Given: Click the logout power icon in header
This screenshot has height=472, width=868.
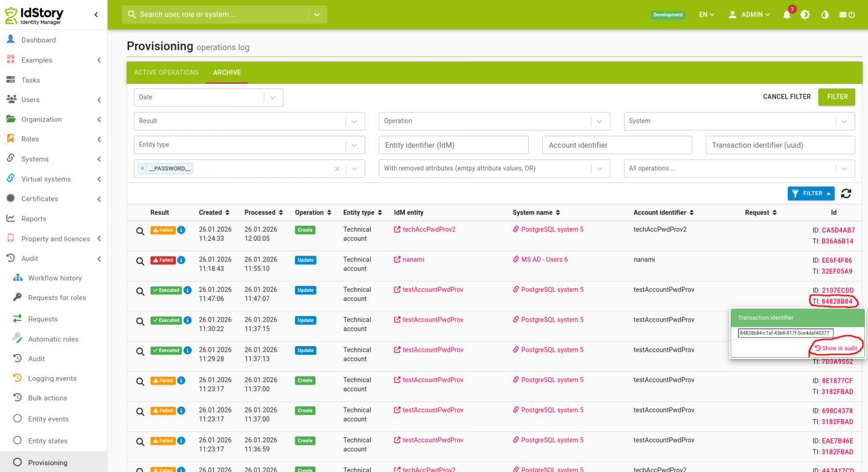Looking at the screenshot, I should (847, 15).
